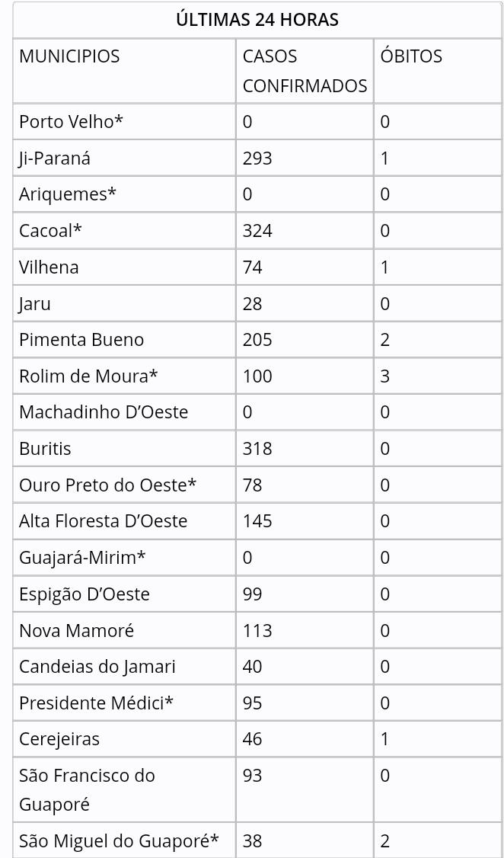Screen dimensions: 504x858
Task: Select the Guajará-Mirim* municipality cell
Action: tap(82, 558)
